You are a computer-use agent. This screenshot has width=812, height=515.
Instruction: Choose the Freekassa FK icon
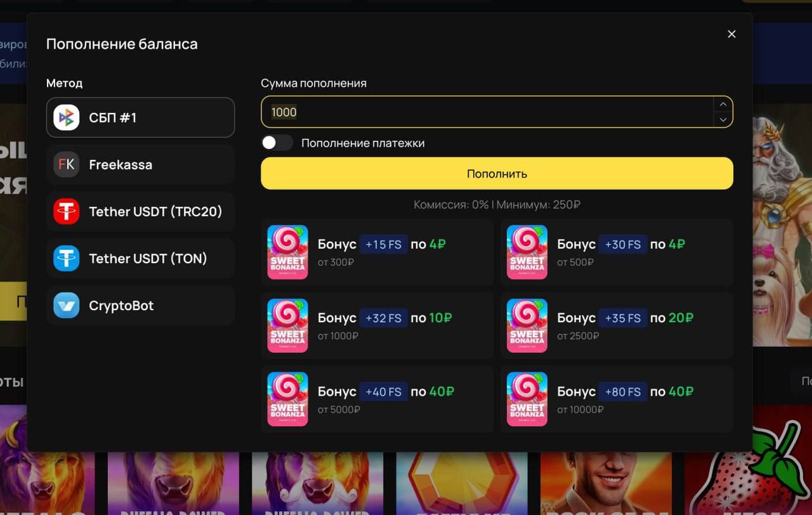[x=66, y=164]
